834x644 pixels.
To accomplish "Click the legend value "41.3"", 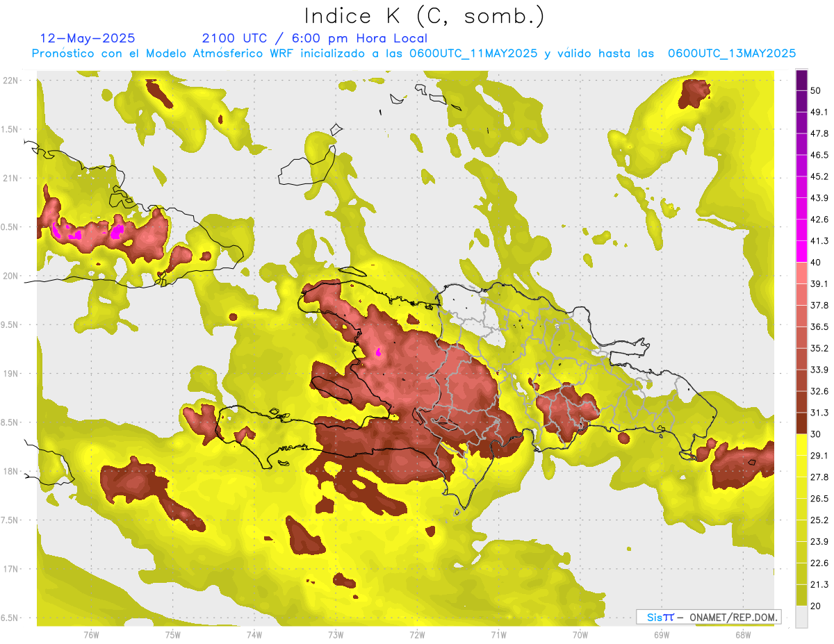I will click(x=819, y=241).
